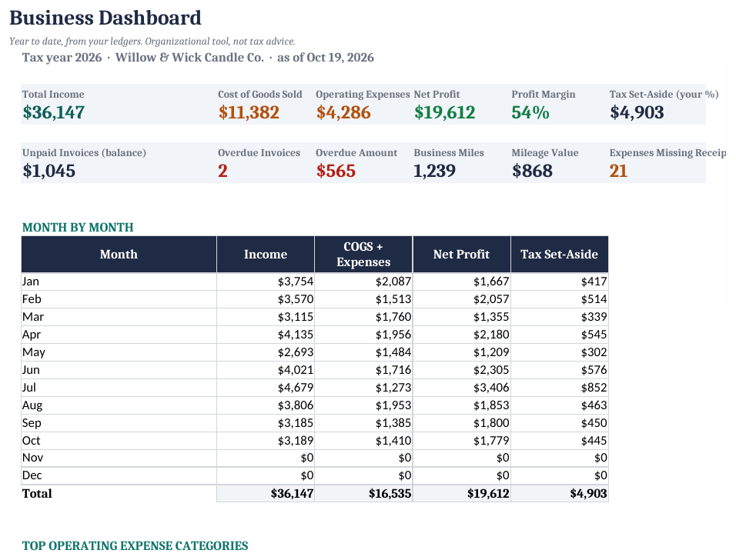
Task: Select the Feb row label
Action: (119, 299)
